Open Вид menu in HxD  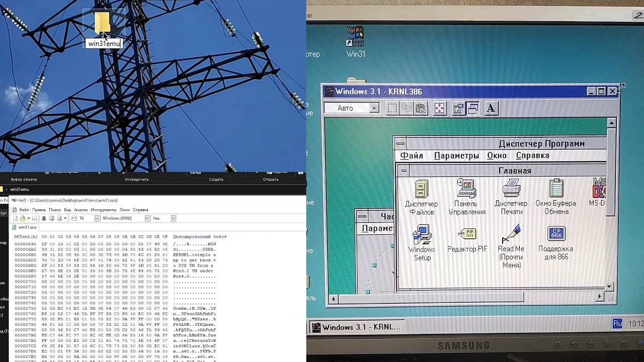click(67, 210)
